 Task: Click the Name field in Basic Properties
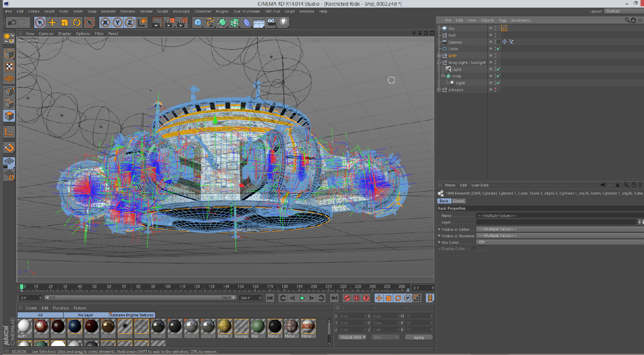[560, 216]
